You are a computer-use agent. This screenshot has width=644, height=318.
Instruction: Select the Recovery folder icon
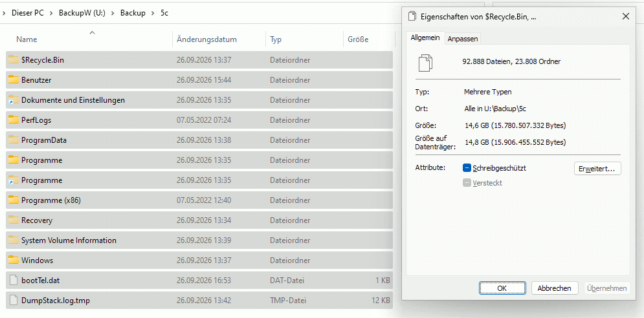coord(14,220)
